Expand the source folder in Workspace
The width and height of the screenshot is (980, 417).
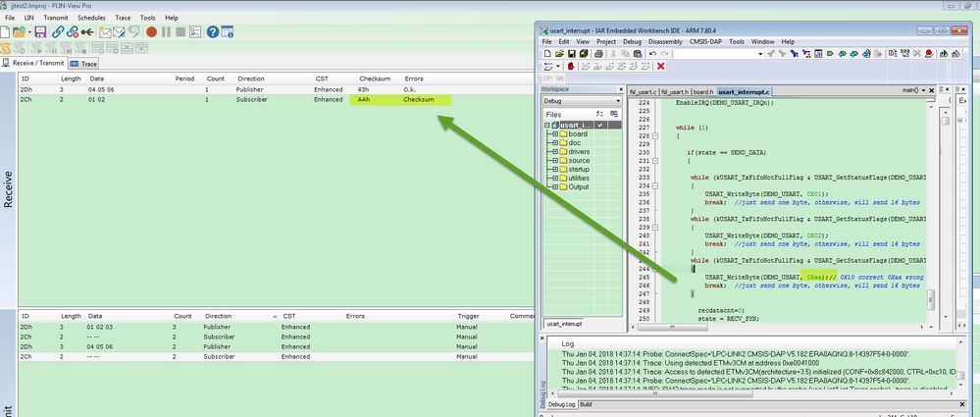[x=555, y=160]
